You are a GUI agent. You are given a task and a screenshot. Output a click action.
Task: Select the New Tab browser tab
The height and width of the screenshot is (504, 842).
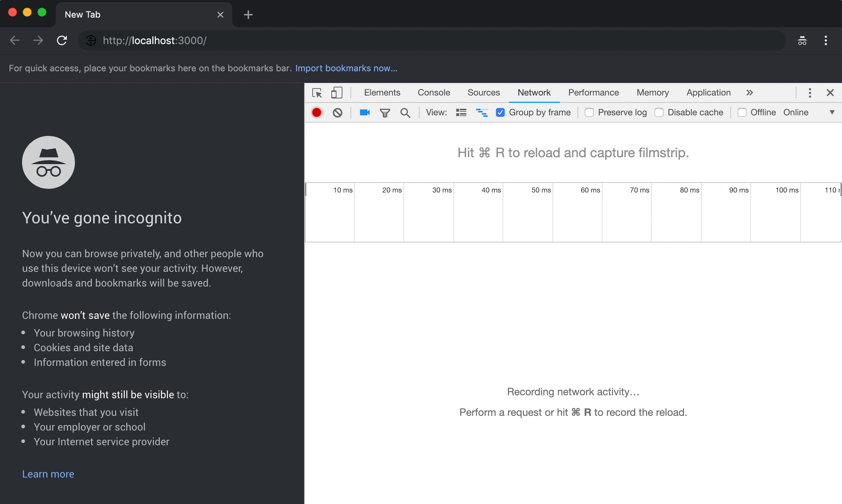coord(144,15)
